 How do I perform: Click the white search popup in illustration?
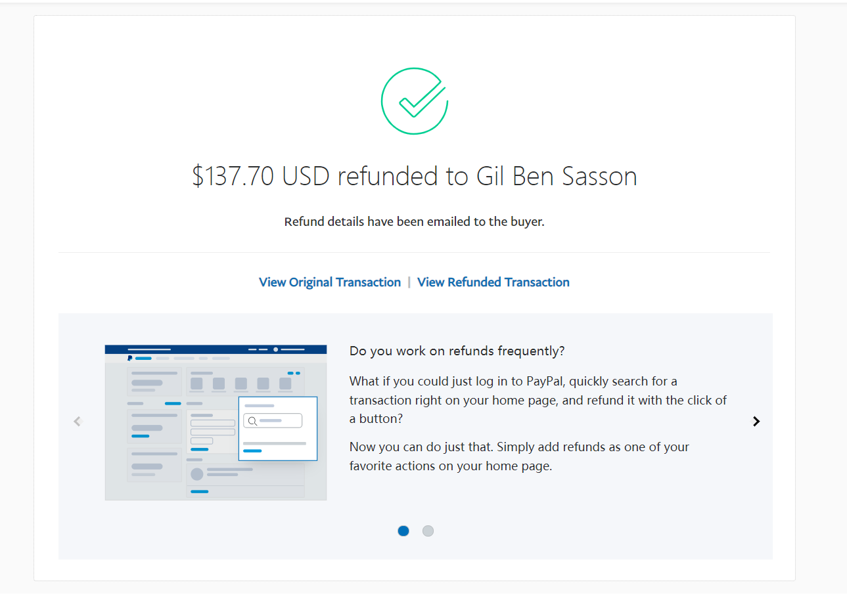(278, 428)
